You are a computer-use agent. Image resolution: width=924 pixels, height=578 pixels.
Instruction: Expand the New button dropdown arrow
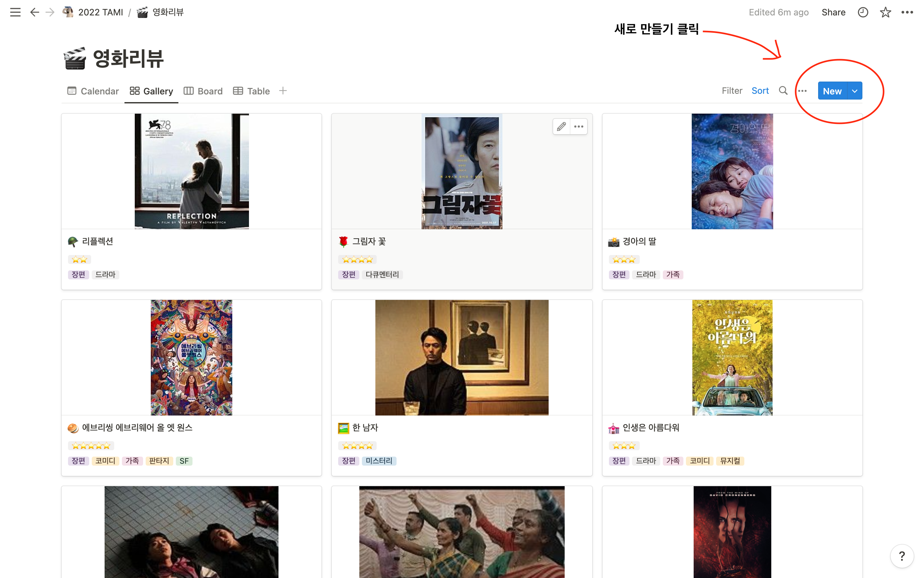pos(854,91)
